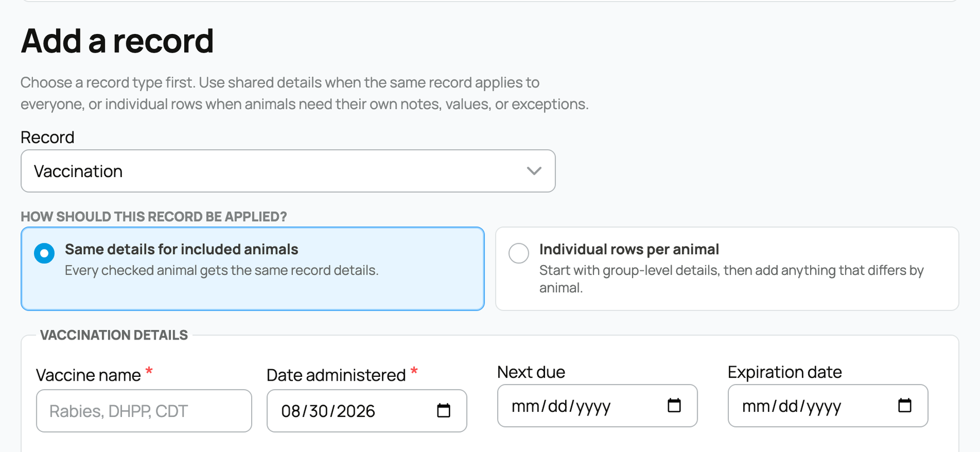Click 'Start with group-level details' description text

tap(732, 279)
